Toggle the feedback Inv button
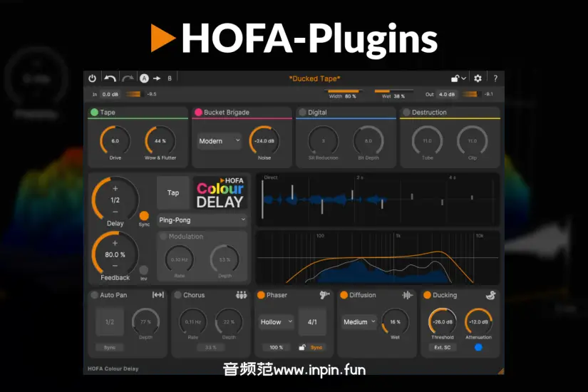588x392 pixels. point(144,270)
